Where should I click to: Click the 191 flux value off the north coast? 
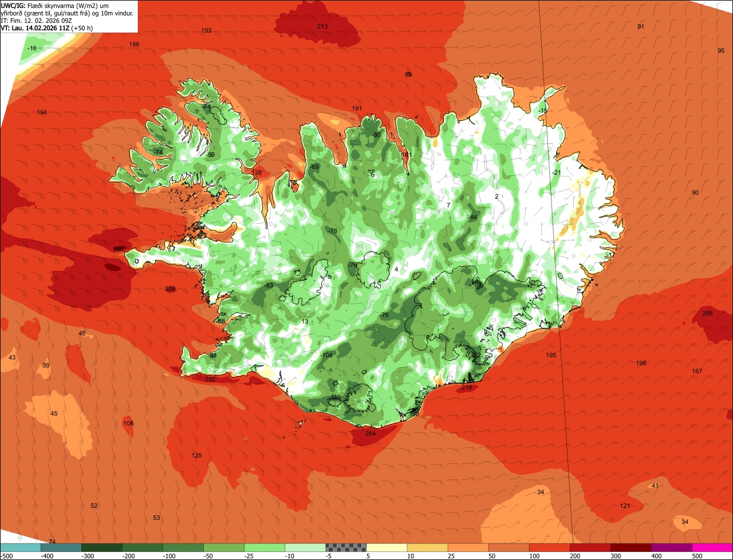coord(357,108)
